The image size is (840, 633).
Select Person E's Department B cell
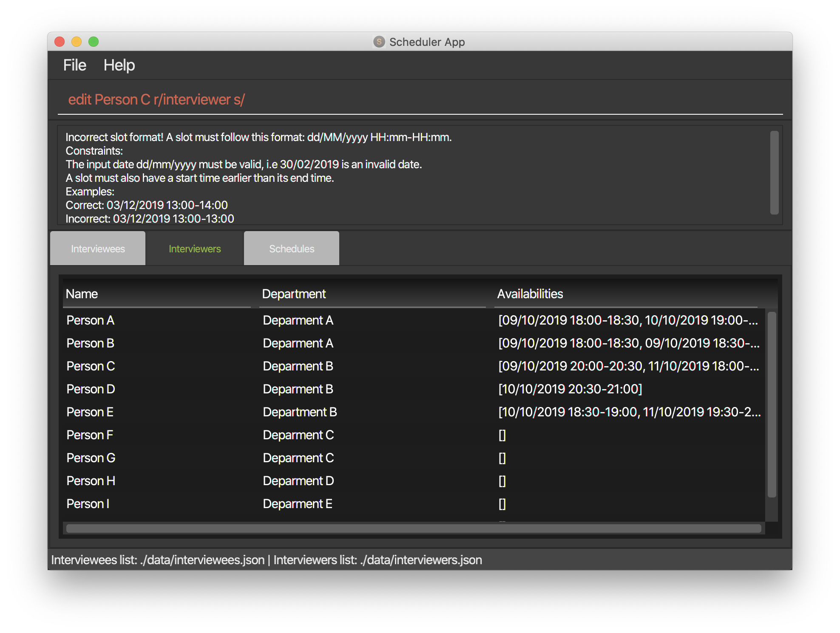300,412
